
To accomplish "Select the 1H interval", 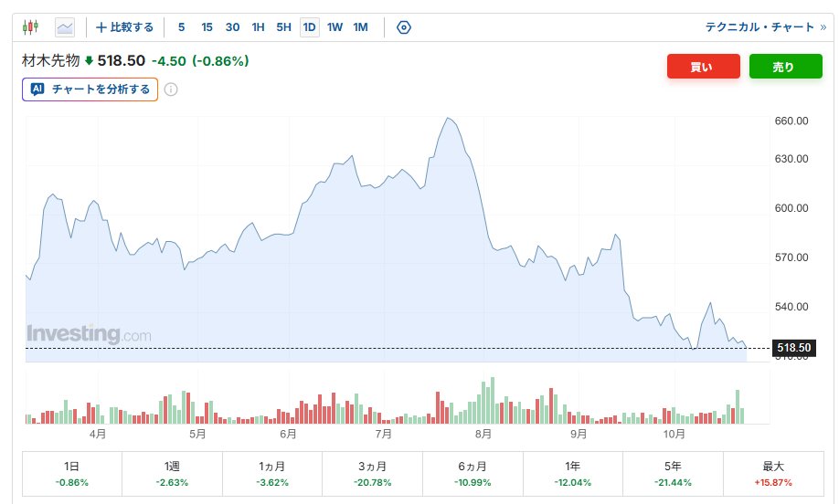I will click(258, 27).
